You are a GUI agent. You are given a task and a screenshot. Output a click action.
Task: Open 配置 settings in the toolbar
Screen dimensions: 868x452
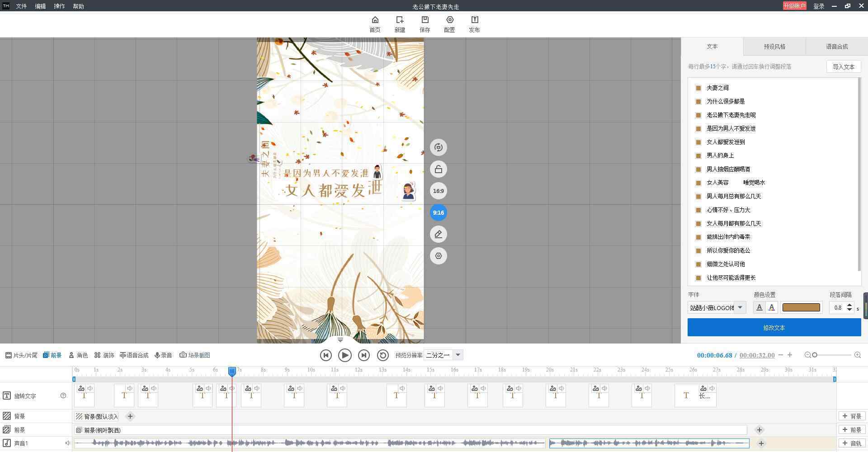click(x=449, y=24)
